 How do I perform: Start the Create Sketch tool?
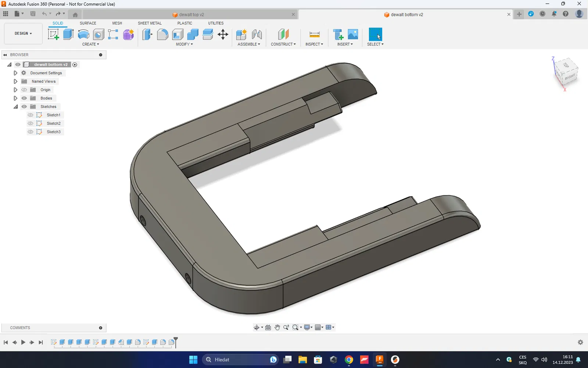53,35
